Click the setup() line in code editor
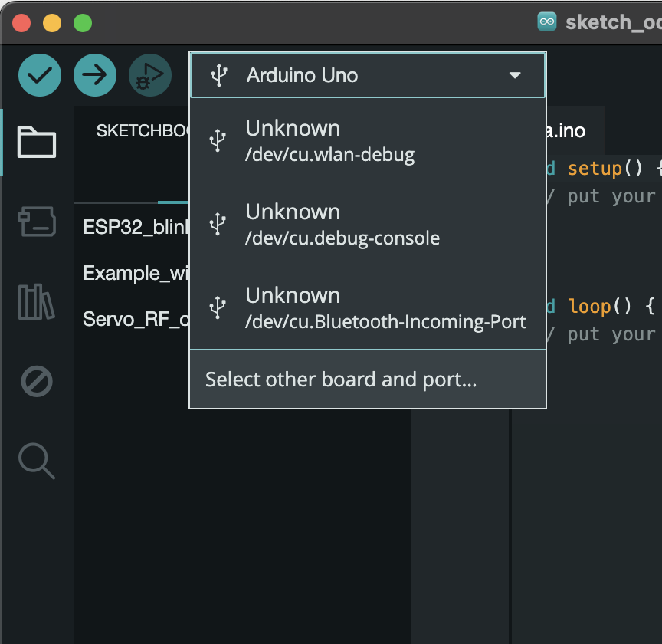 605,168
